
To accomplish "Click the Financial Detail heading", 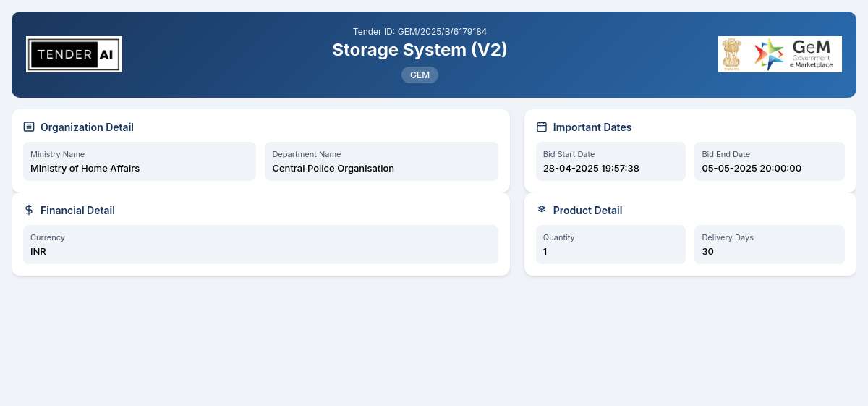I will 77,211.
